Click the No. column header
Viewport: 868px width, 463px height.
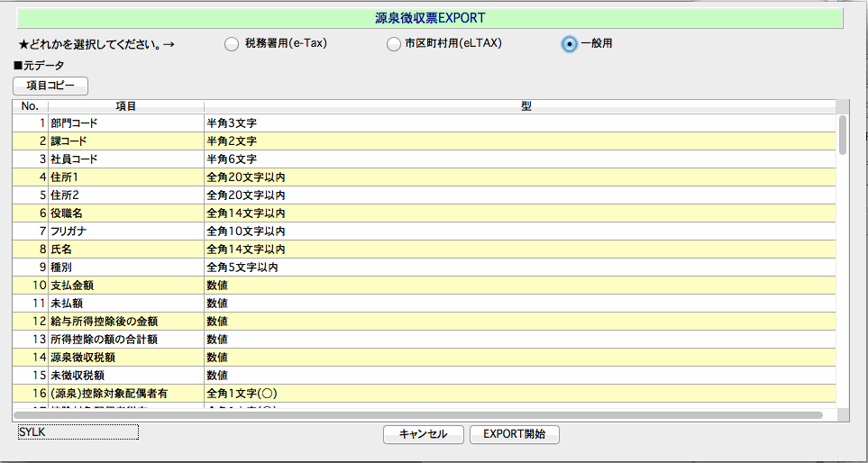pyautogui.click(x=30, y=106)
